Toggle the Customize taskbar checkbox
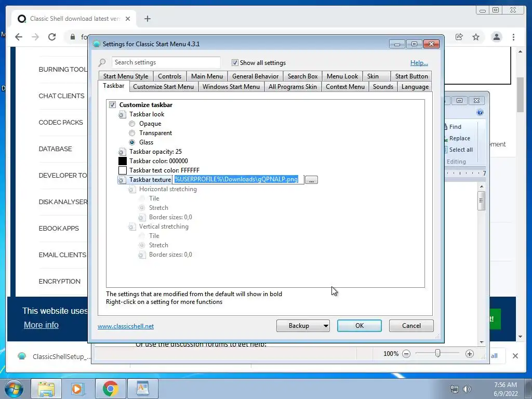532x399 pixels. [x=112, y=105]
